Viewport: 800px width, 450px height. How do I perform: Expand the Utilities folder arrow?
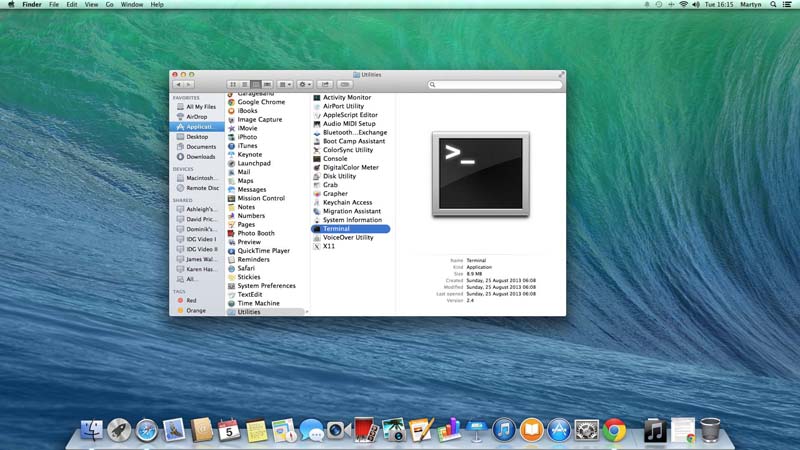coord(307,312)
